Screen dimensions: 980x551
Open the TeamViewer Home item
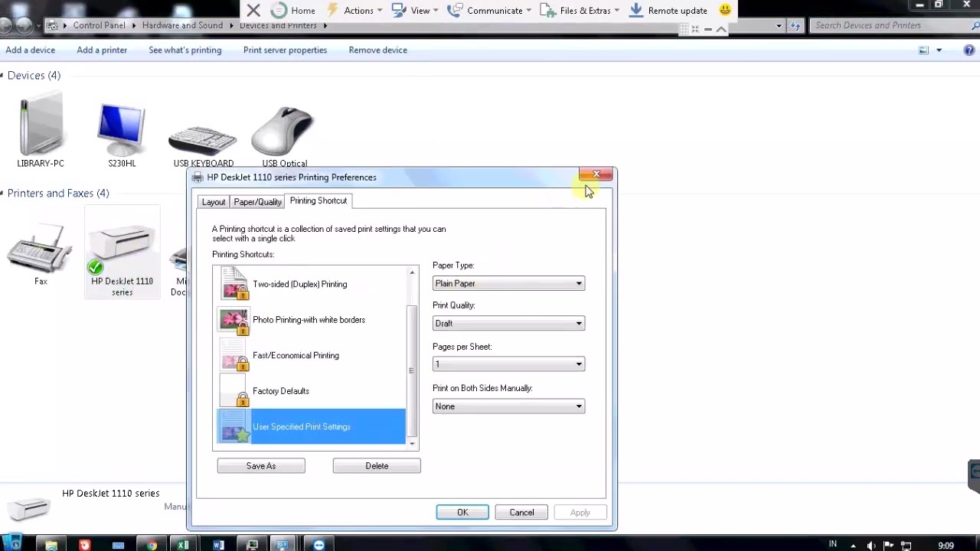293,10
